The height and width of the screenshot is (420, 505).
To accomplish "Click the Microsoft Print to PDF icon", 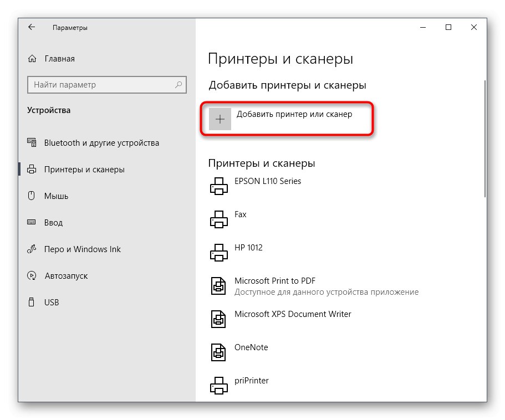I will (218, 286).
